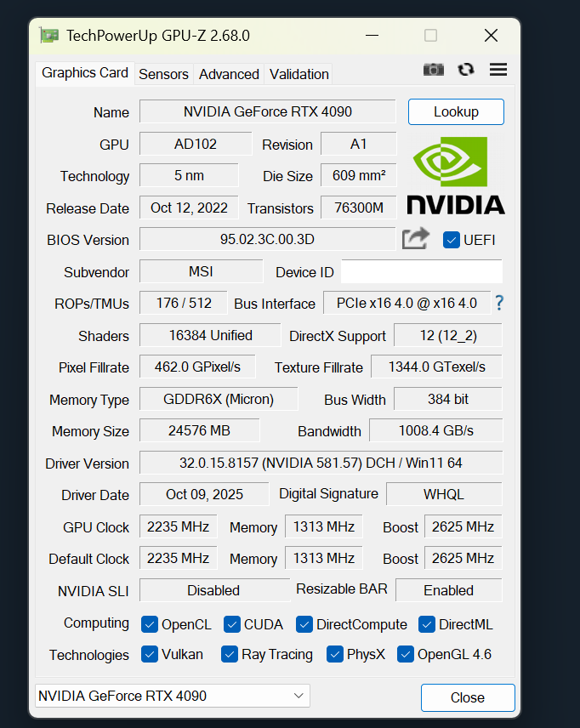Click the DirectX Support value 12 (12_2)
Screen dimensions: 580x728
coord(448,335)
